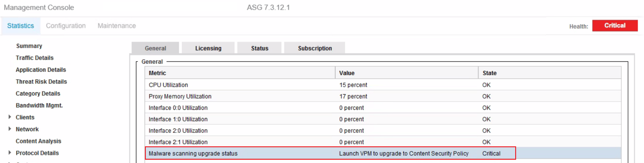
Task: Select Traffic Details in sidebar
Action: pos(35,58)
